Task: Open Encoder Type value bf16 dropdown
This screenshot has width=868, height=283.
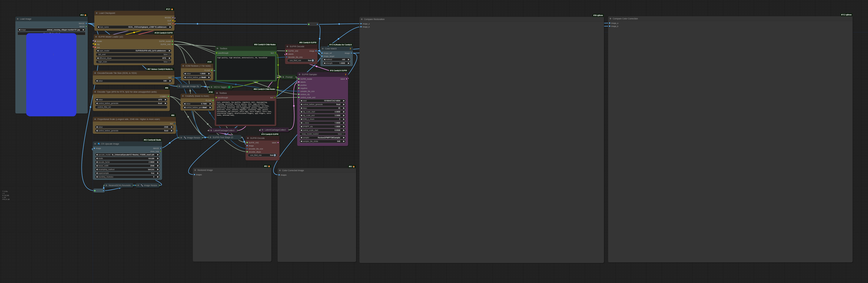Action: click(131, 100)
